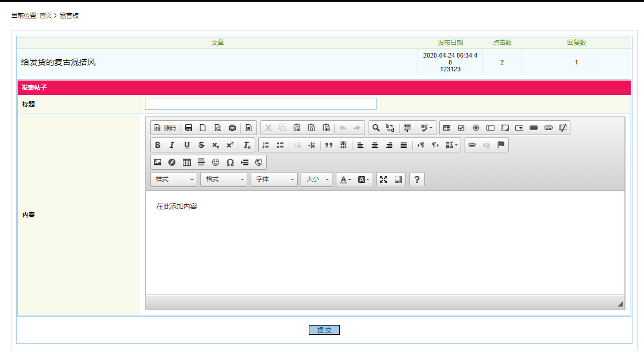Insert a special character Ω
Image resolution: width=644 pixels, height=352 pixels.
230,162
